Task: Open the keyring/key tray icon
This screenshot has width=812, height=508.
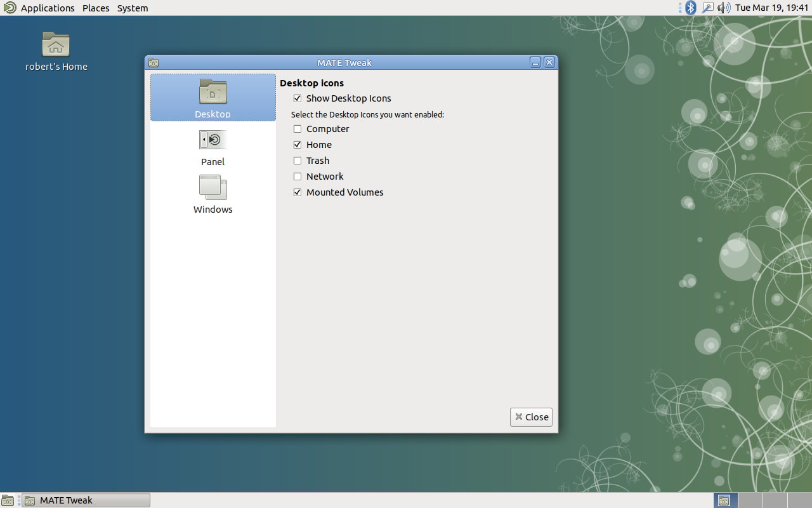Action: pyautogui.click(x=708, y=8)
